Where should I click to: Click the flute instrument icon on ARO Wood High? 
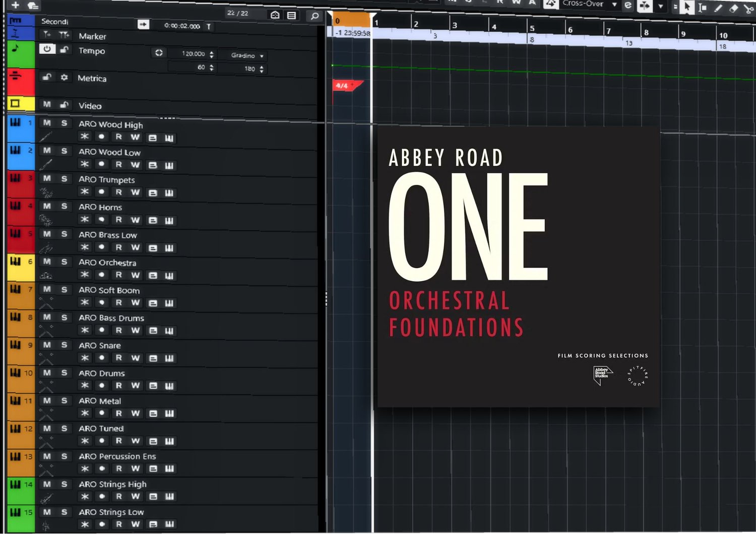(x=46, y=137)
